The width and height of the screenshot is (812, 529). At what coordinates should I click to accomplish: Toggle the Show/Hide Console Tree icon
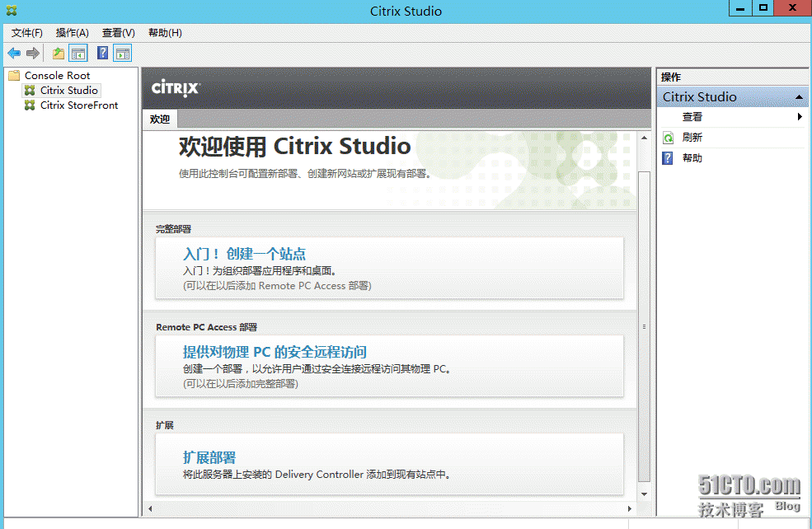tap(78, 53)
